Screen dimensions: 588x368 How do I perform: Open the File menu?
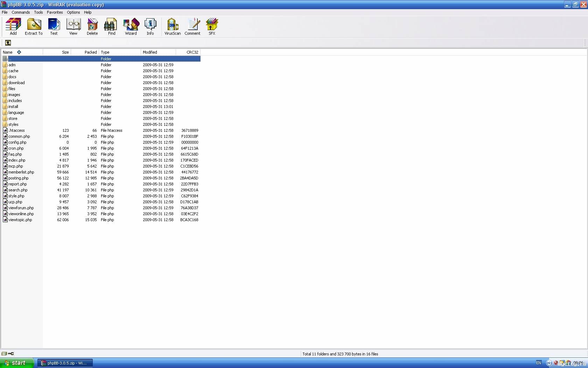[5, 12]
